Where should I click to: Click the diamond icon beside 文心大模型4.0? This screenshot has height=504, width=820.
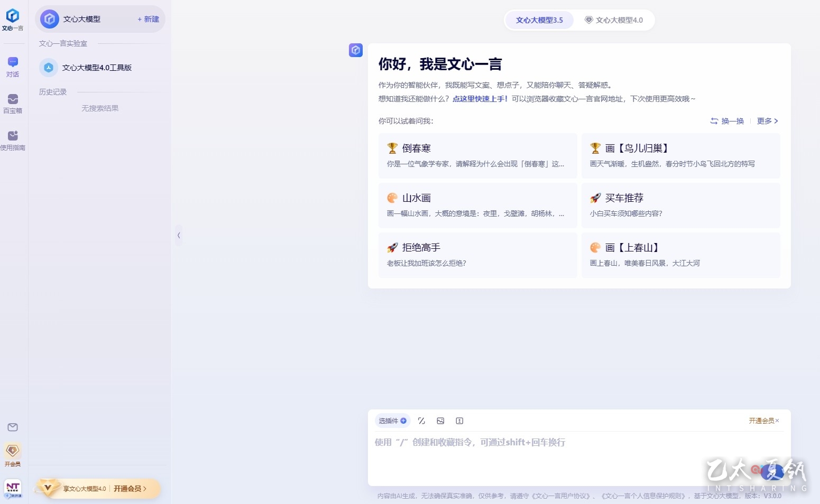588,20
